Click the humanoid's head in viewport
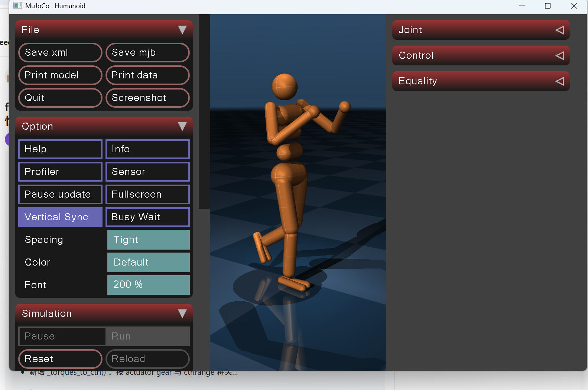This screenshot has width=588, height=390. (285, 87)
